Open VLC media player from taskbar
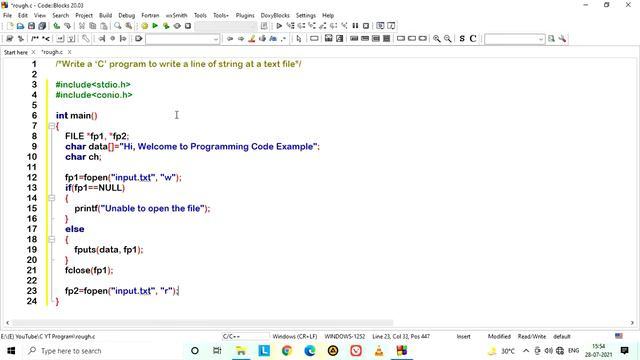The width and height of the screenshot is (640, 360). (379, 351)
